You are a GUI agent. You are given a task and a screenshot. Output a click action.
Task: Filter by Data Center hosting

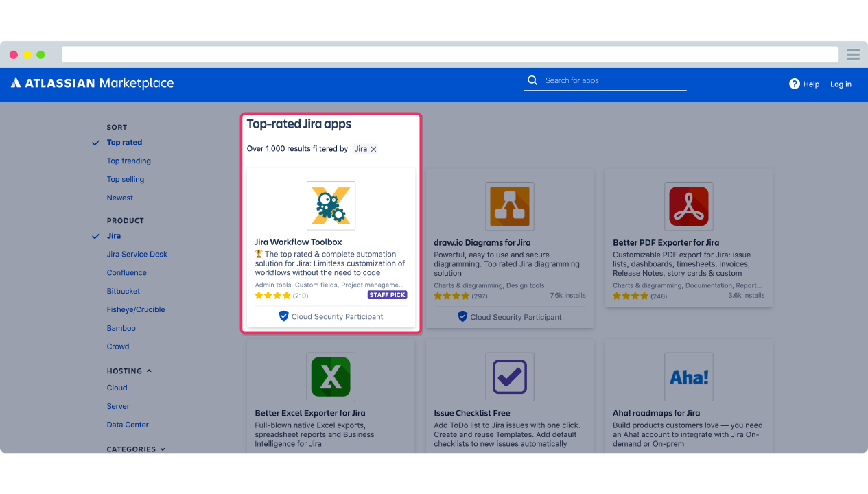(128, 425)
